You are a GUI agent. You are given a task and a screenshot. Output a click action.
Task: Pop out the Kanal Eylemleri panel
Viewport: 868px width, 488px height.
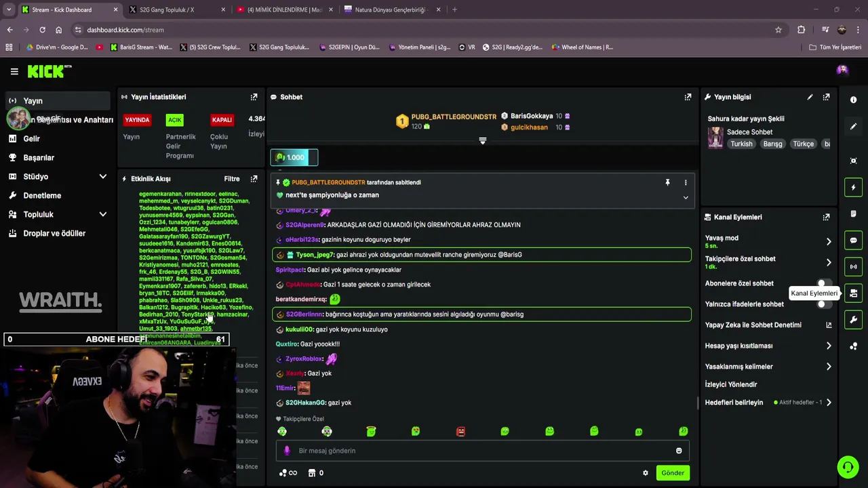826,217
